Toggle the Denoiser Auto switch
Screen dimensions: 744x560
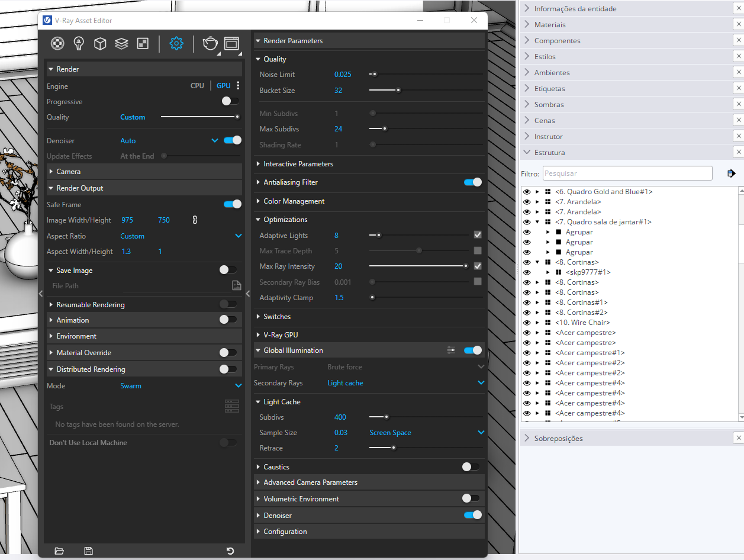233,140
